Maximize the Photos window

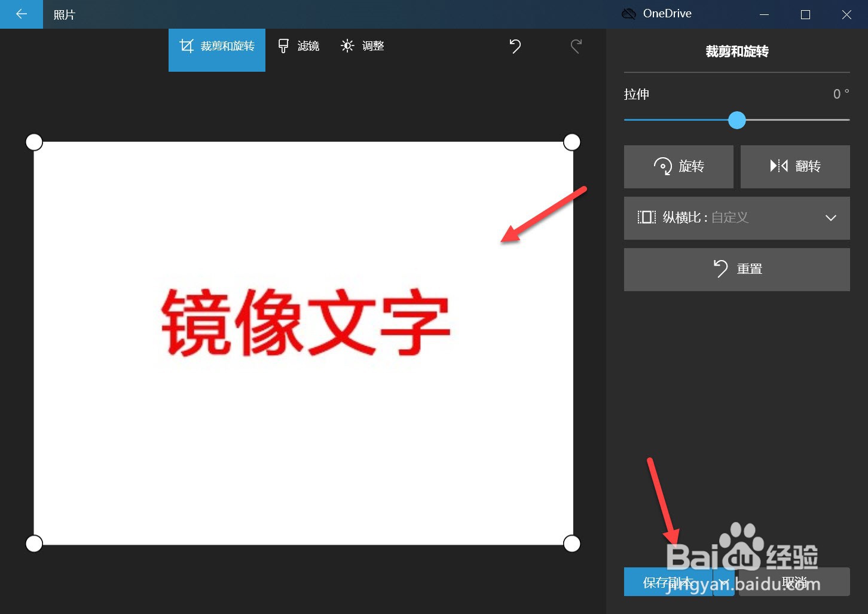(805, 14)
